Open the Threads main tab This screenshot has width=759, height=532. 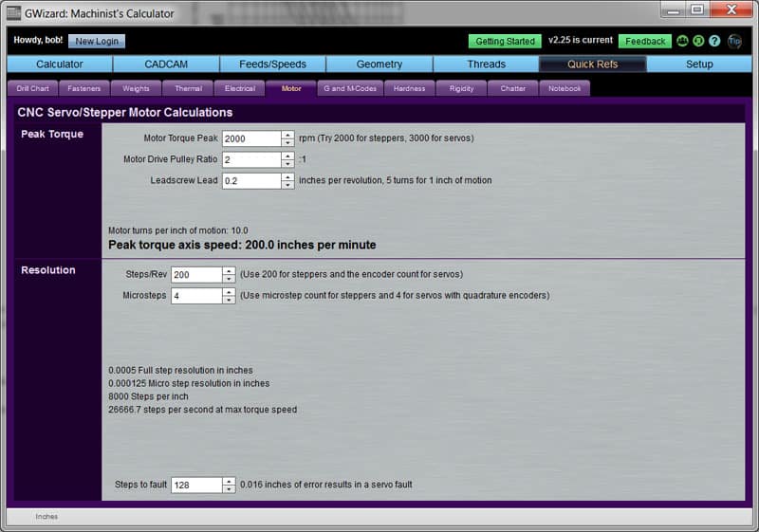click(x=486, y=64)
